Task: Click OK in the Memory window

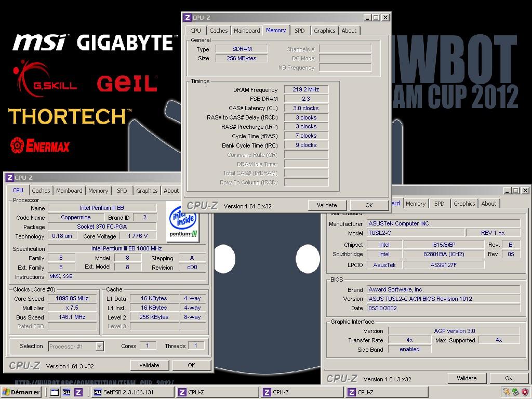Action: [x=369, y=205]
